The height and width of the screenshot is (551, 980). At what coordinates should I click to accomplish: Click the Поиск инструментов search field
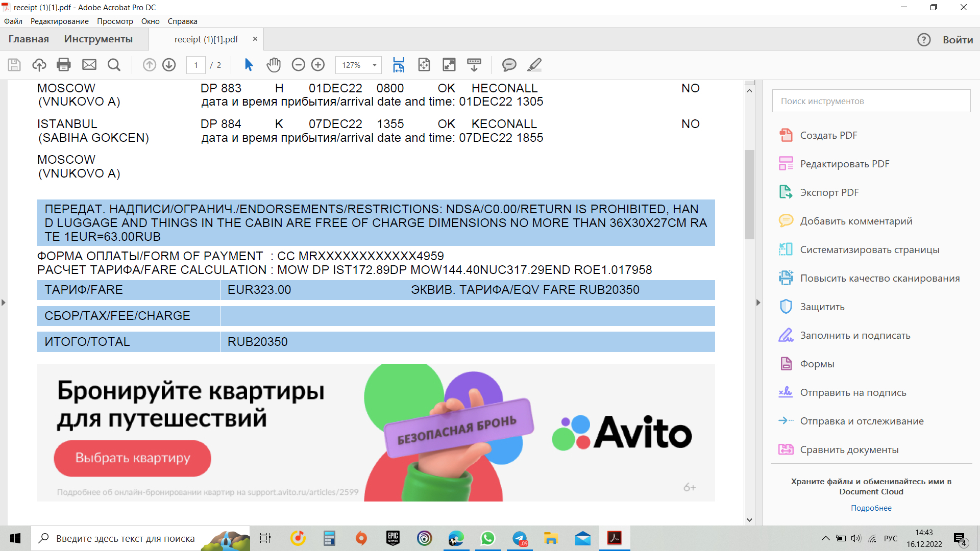871,101
